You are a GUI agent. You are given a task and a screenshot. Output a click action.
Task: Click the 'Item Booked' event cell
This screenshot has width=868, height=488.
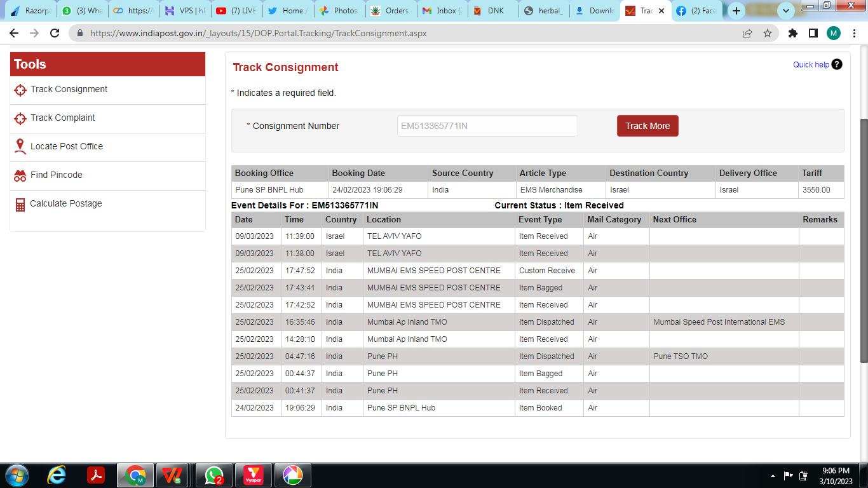pyautogui.click(x=549, y=408)
